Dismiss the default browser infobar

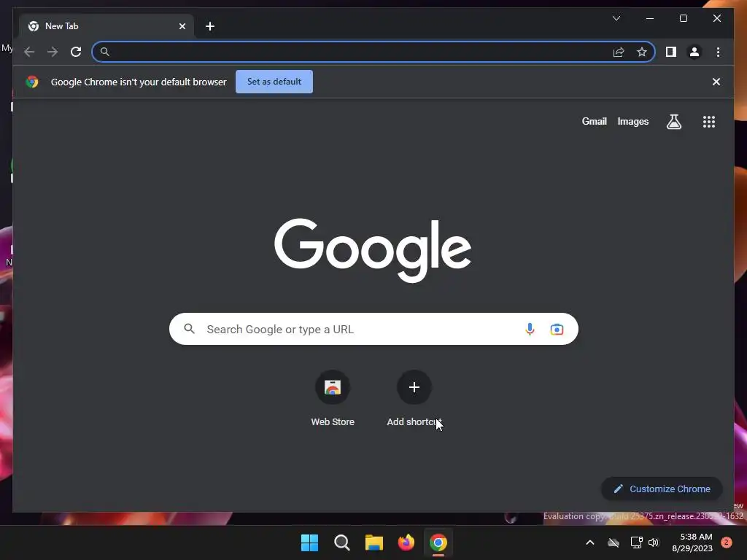pos(716,82)
